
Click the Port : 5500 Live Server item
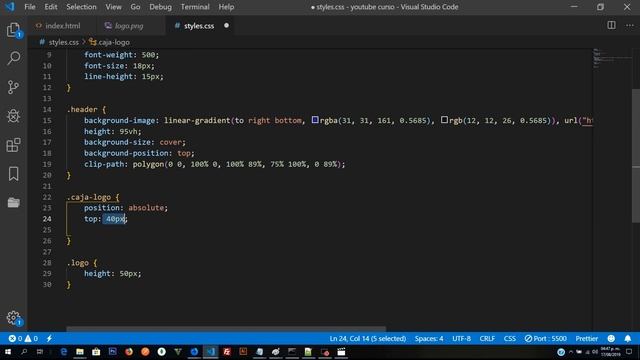pos(545,338)
